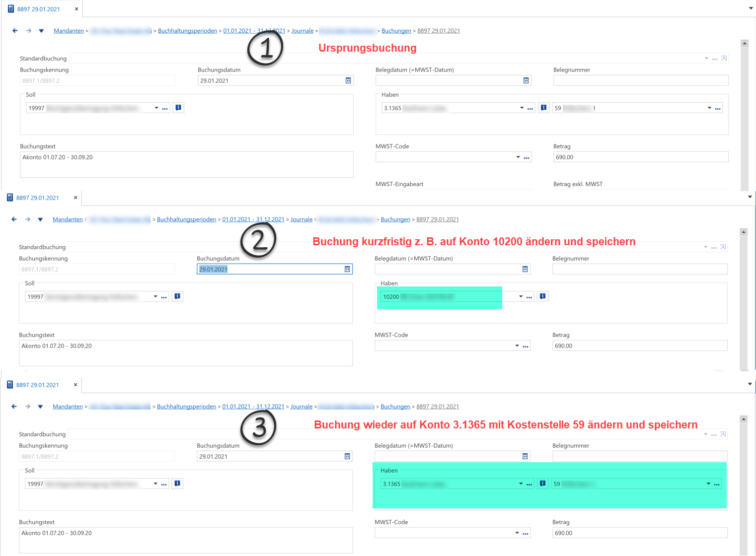Focus Buchungstext field in step 2 screenshot
Screen dimensions: 756x556
coord(186,353)
